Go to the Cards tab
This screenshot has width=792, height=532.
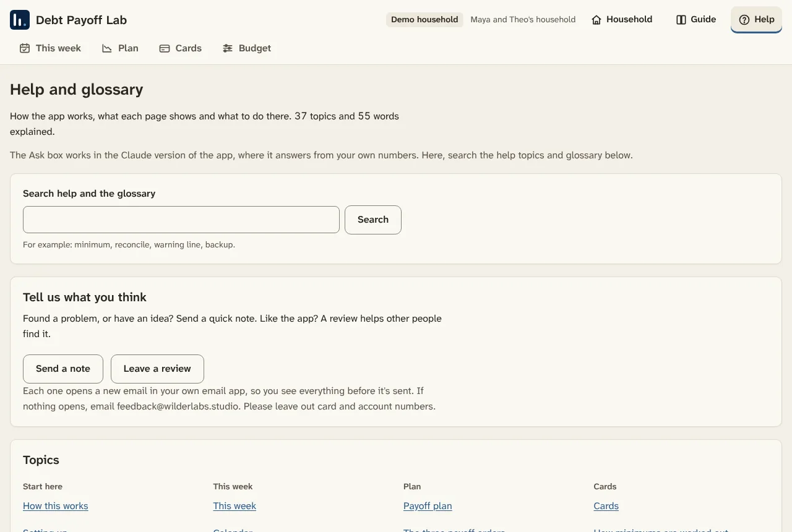click(181, 48)
